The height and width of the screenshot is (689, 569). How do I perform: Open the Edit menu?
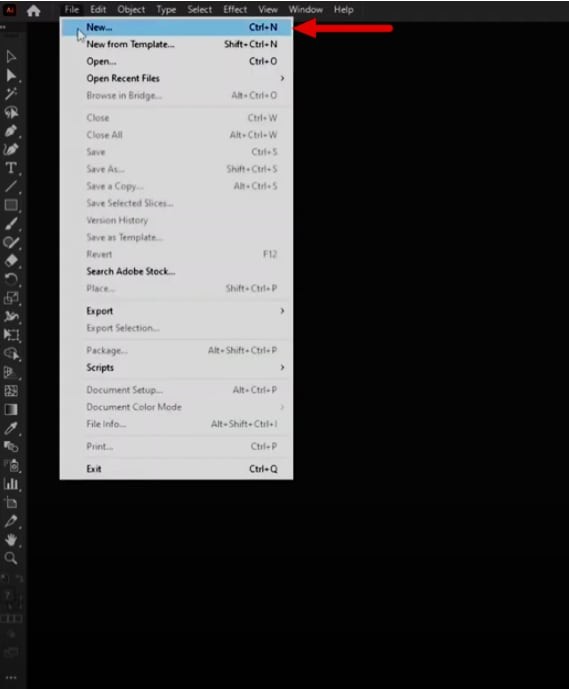point(98,10)
